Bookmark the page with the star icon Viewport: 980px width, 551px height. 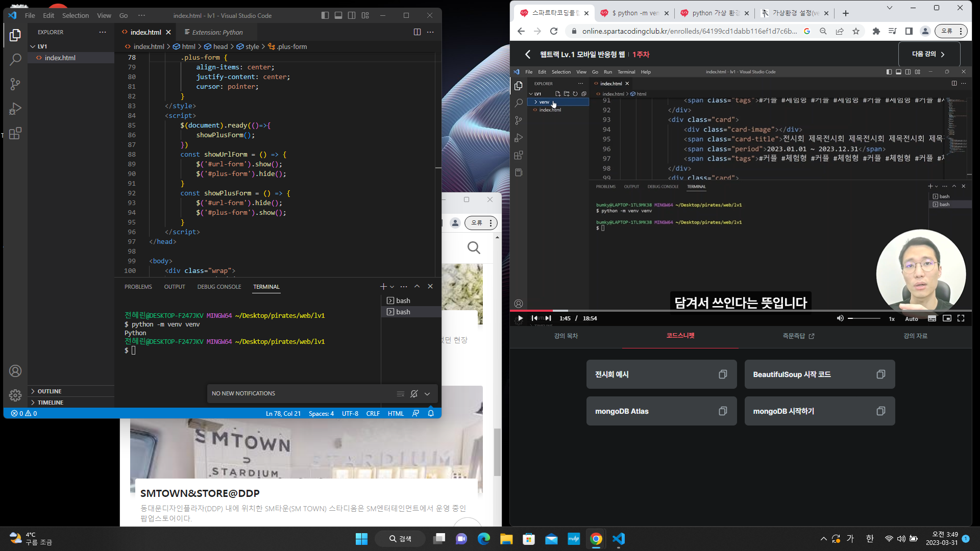[856, 31]
